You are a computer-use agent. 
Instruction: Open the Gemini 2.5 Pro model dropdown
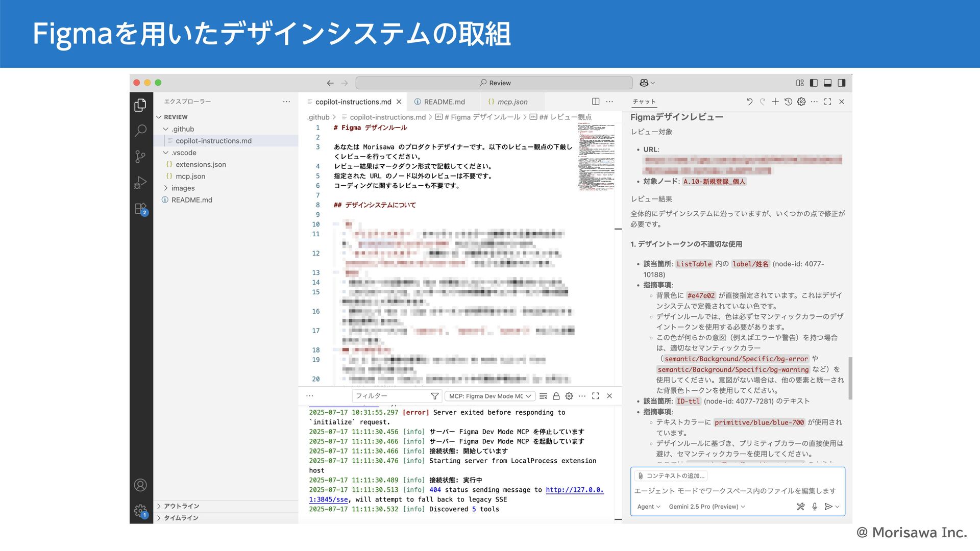pos(707,507)
